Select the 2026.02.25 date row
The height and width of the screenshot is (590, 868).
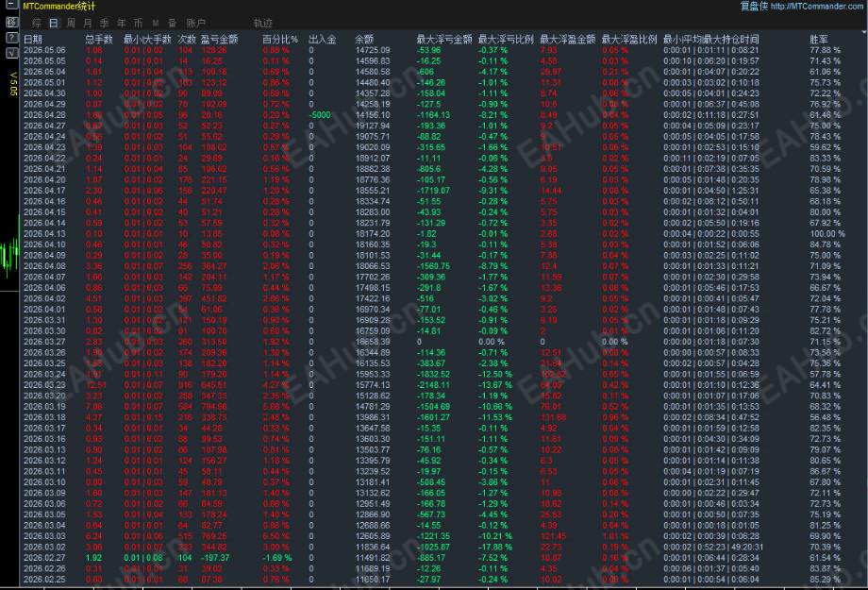(x=44, y=580)
